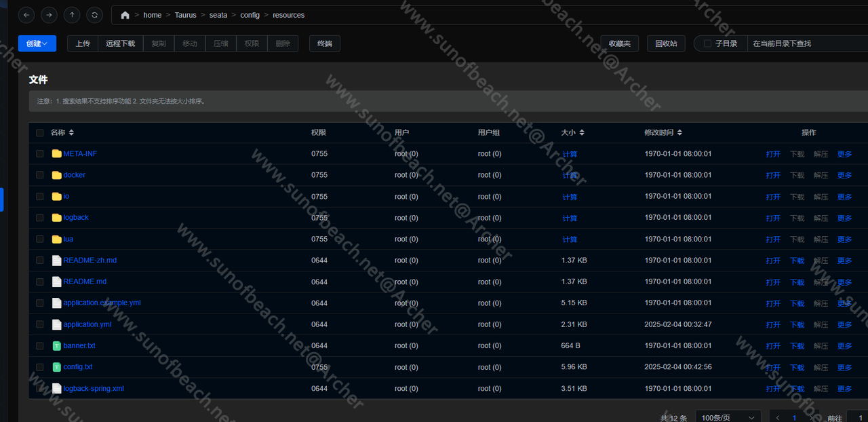Screen dimensions: 868x422
Task: Click the 664 B size value
Action: [571, 346]
